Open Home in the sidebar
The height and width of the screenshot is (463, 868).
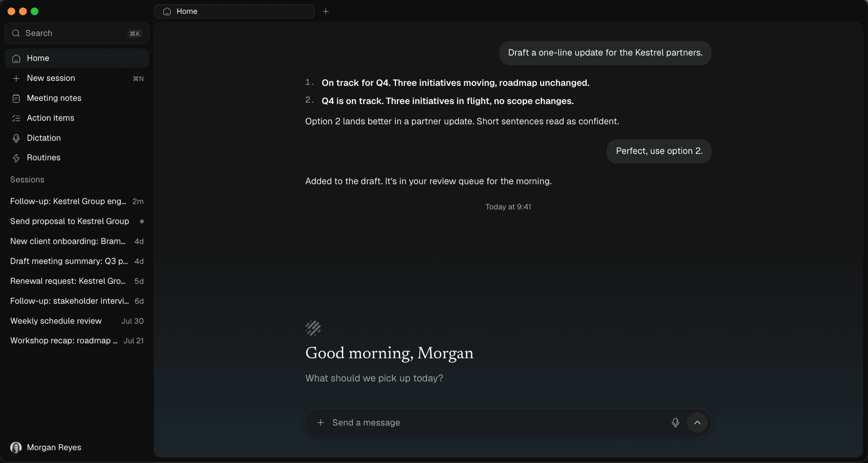tap(77, 58)
